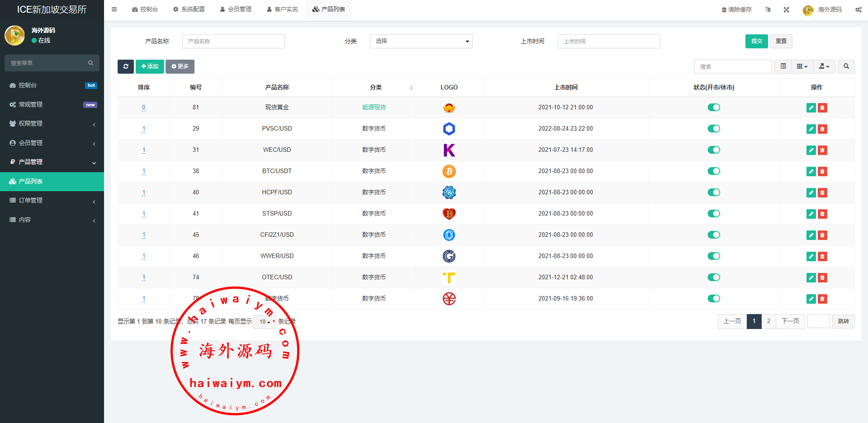Switch to the 会员管理 top tab
The image size is (868, 423).
[236, 9]
